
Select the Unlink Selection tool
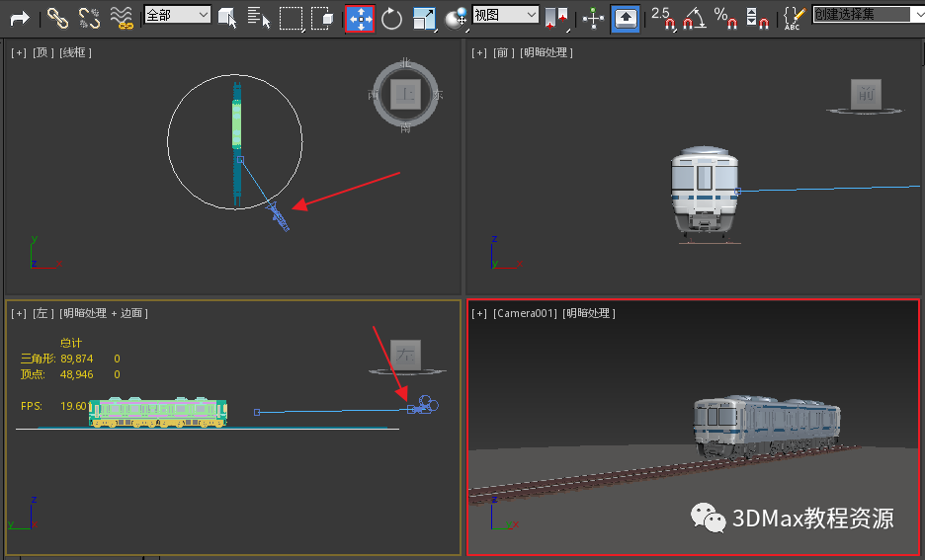[89, 18]
